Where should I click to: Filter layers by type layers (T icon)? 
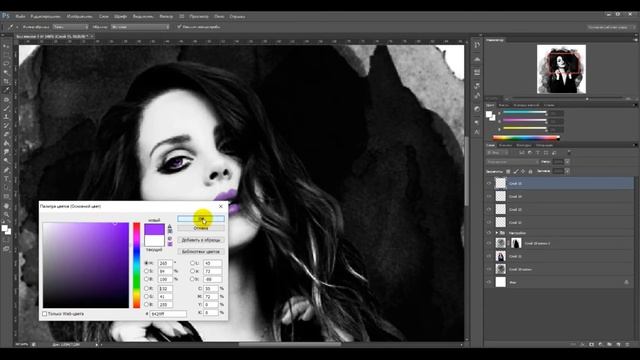(538, 153)
